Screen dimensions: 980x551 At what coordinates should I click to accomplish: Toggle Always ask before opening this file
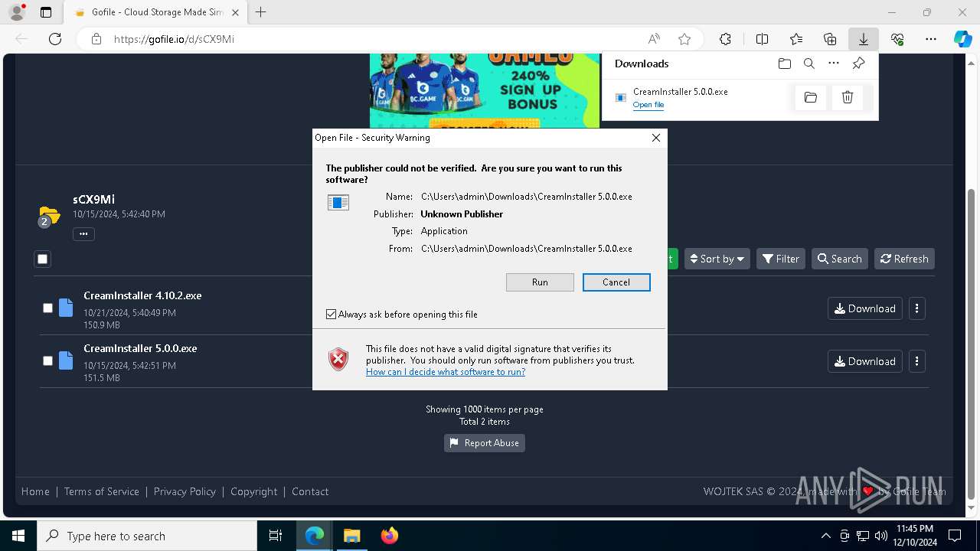[331, 315]
